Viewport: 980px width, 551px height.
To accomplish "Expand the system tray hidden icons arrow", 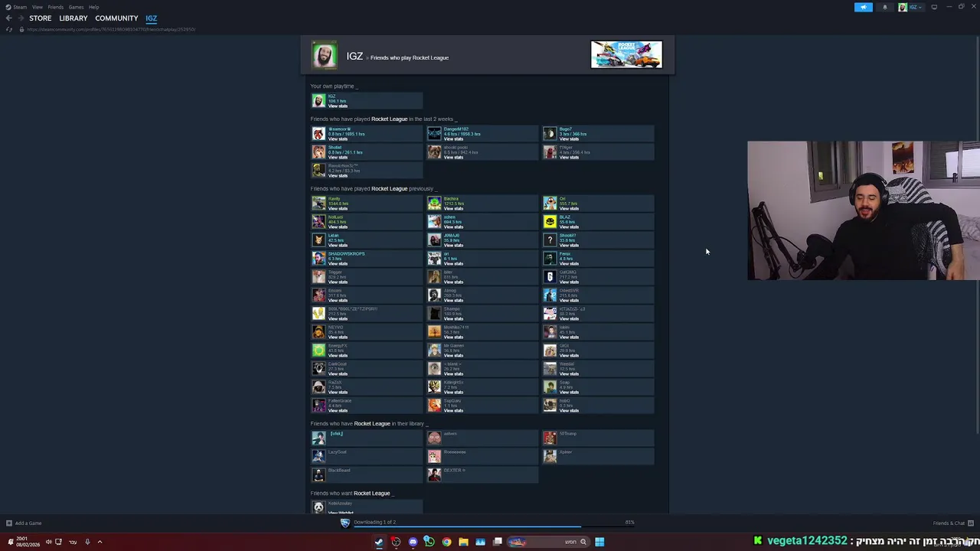I will point(100,542).
